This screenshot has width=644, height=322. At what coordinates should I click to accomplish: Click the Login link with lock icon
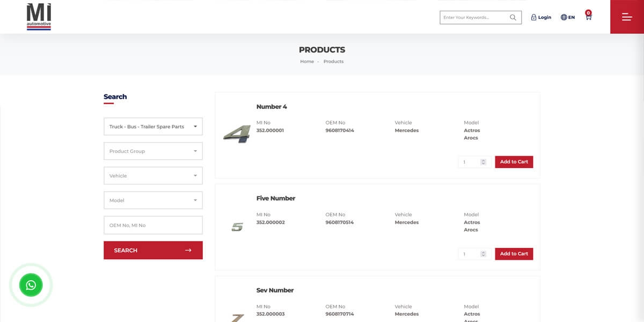click(x=541, y=17)
